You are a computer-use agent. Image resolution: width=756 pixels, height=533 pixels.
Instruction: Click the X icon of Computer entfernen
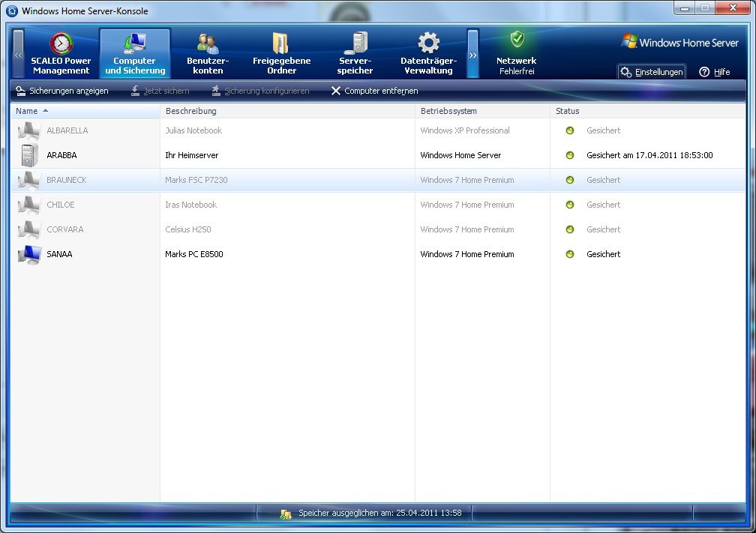pyautogui.click(x=336, y=91)
